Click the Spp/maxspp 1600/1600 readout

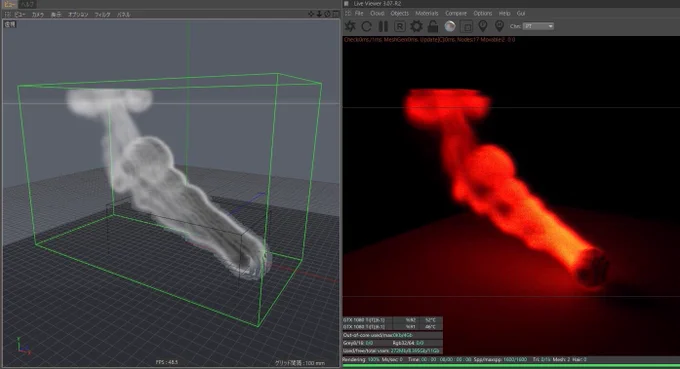500,359
